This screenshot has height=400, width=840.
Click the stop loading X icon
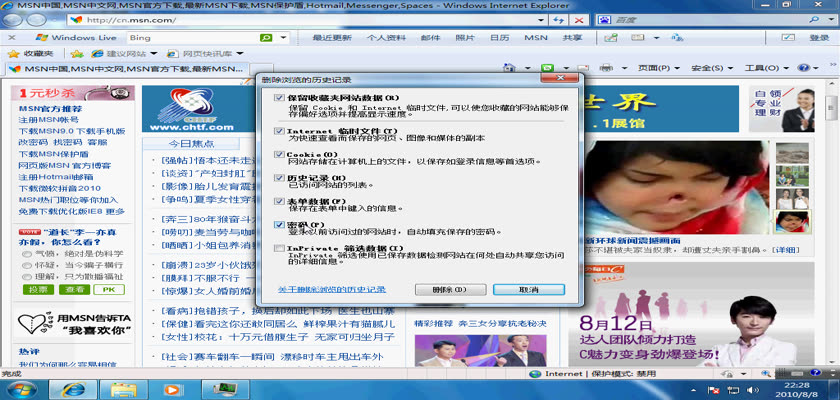point(579,20)
